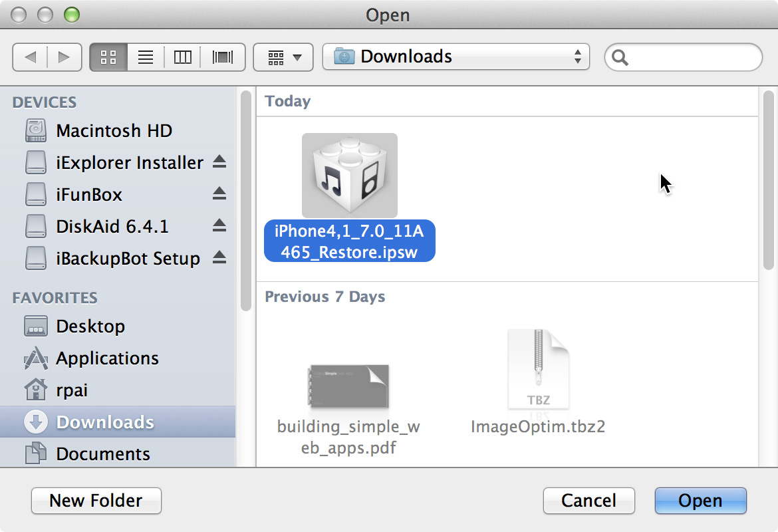This screenshot has height=532, width=778.
Task: Go forward with the right arrow
Action: [x=64, y=57]
